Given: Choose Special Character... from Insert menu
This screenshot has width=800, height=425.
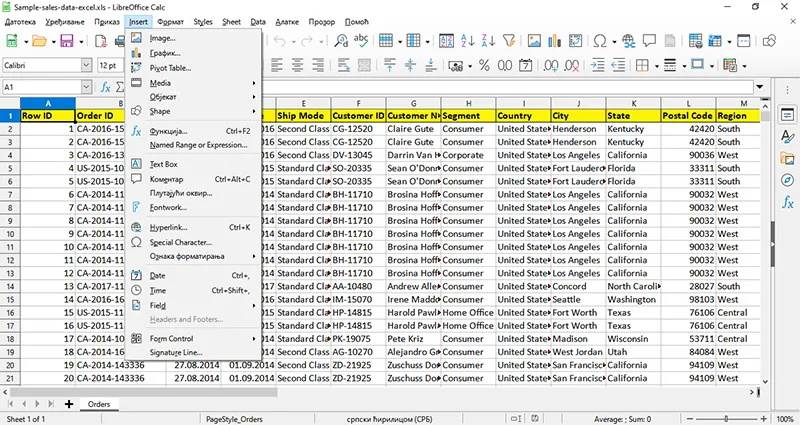Looking at the screenshot, I should [x=194, y=242].
